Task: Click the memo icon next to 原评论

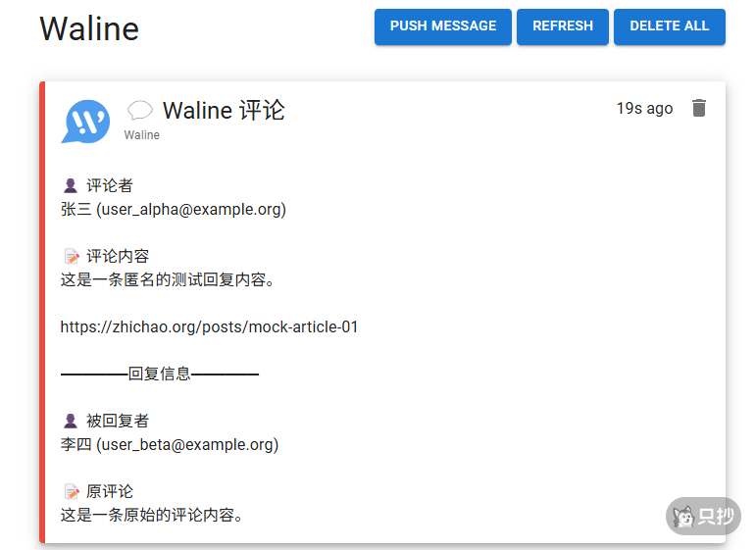Action: pyautogui.click(x=71, y=491)
